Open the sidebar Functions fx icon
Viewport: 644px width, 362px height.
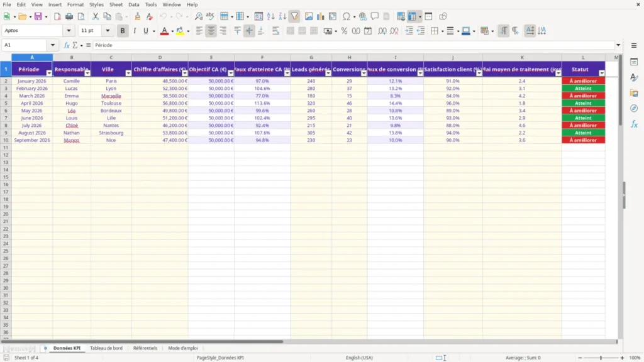point(634,124)
